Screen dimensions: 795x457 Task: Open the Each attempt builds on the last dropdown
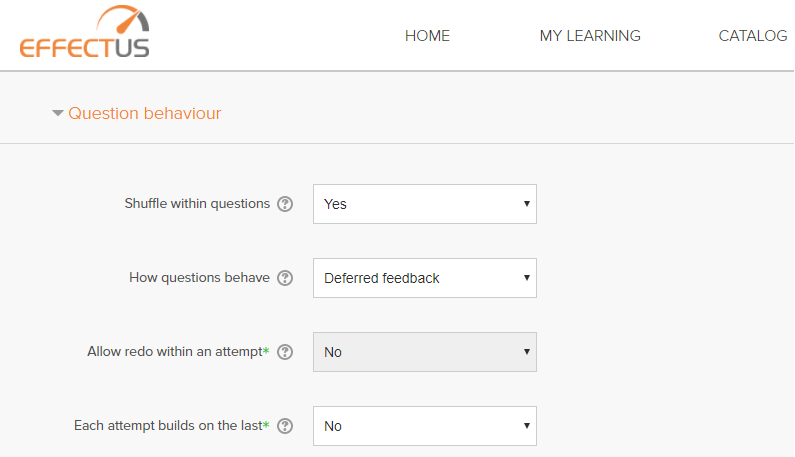pos(425,426)
